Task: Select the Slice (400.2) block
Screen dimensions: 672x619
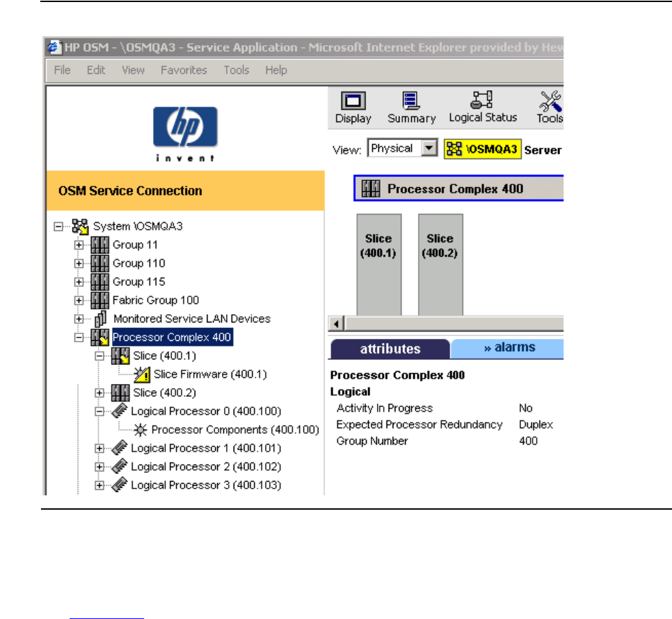Action: [x=440, y=264]
